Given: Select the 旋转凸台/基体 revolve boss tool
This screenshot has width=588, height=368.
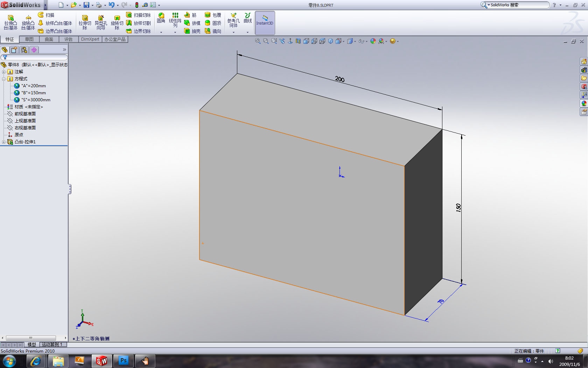Looking at the screenshot, I should pyautogui.click(x=28, y=22).
